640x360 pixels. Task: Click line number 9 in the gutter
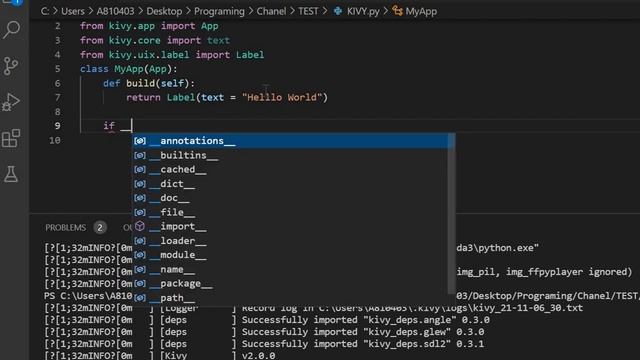point(58,126)
